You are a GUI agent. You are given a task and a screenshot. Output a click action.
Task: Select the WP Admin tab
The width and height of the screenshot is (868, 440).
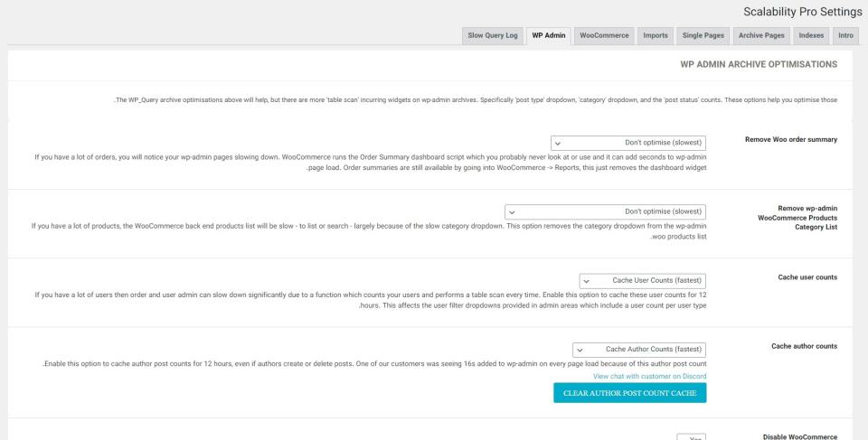click(549, 35)
